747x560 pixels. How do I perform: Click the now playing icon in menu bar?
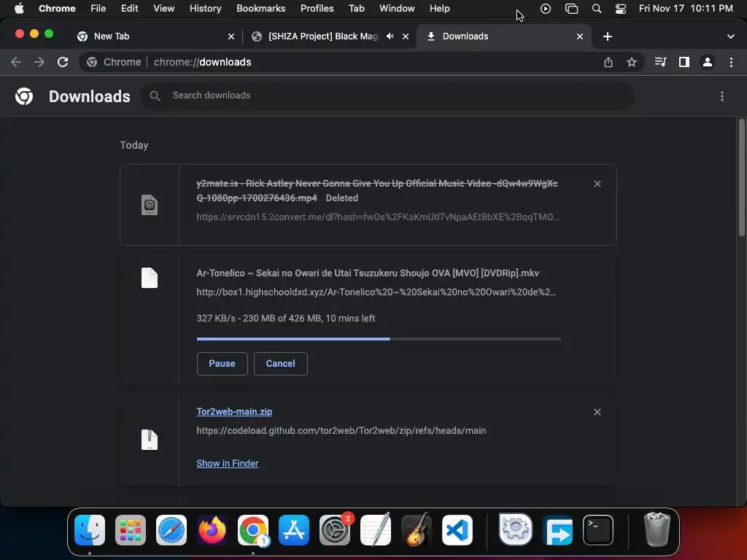tap(546, 9)
